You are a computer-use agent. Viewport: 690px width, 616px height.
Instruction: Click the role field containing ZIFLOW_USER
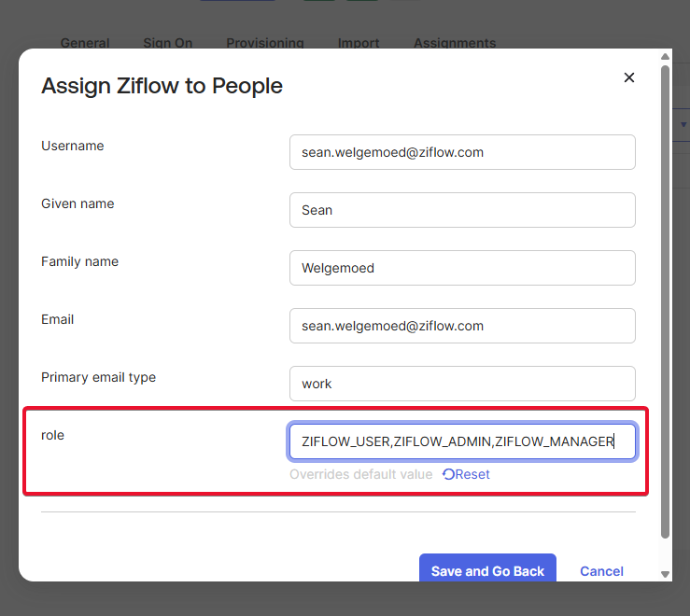(x=462, y=441)
